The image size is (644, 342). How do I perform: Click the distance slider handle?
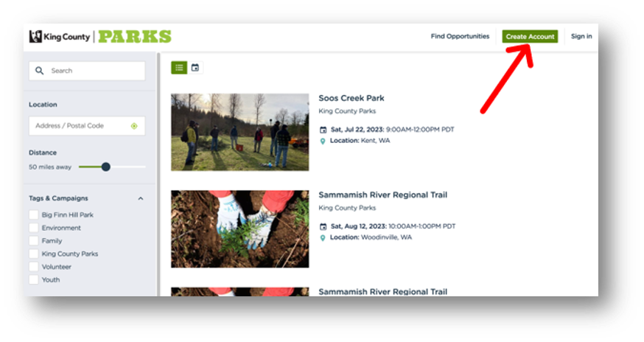[105, 167]
